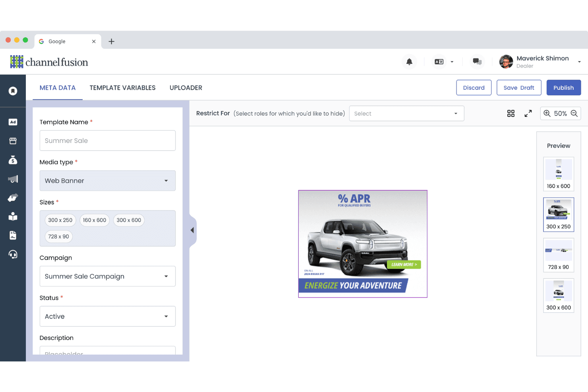Click the Save Draft button
This screenshot has width=588, height=392.
click(x=519, y=88)
